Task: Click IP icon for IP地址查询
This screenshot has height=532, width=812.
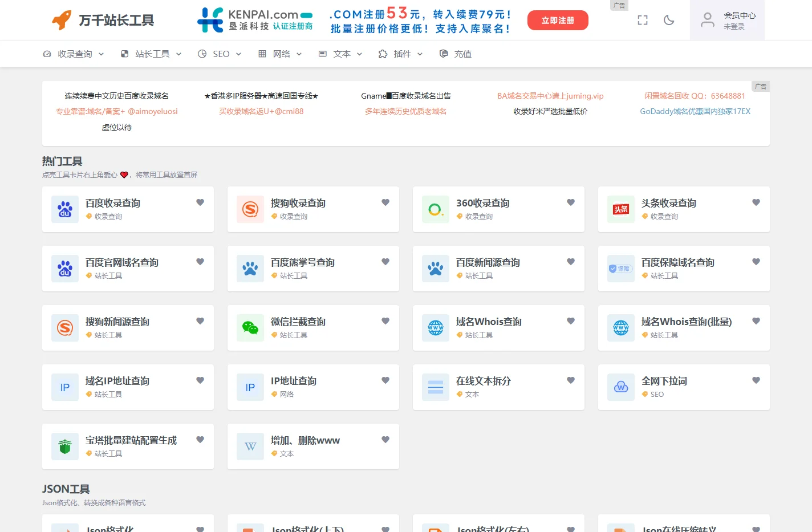Action: click(250, 387)
